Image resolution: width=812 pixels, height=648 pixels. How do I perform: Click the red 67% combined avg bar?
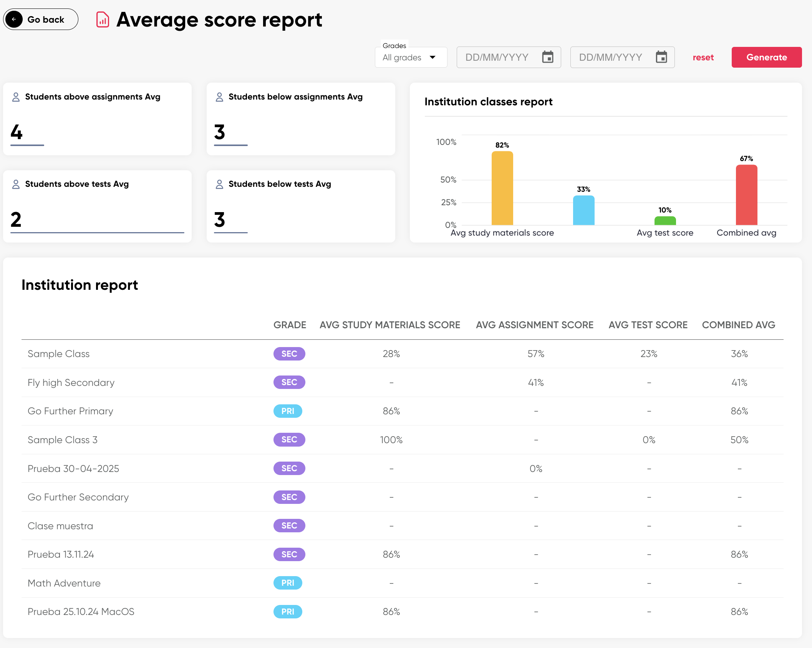tap(746, 195)
